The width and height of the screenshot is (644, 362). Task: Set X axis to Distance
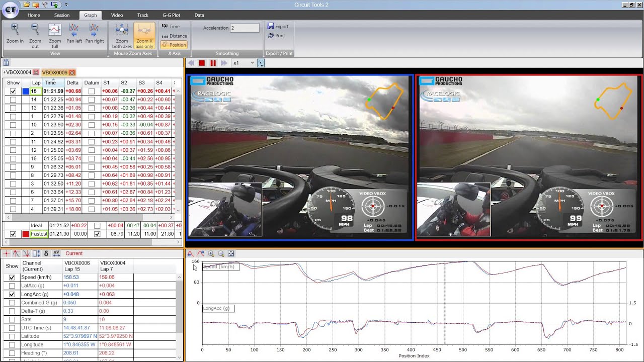(174, 36)
